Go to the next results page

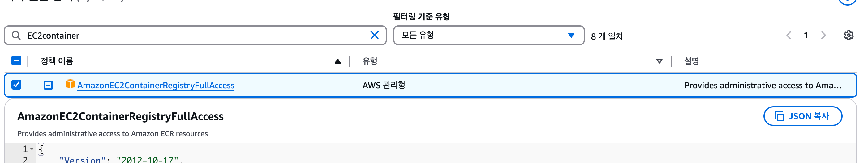click(x=823, y=35)
